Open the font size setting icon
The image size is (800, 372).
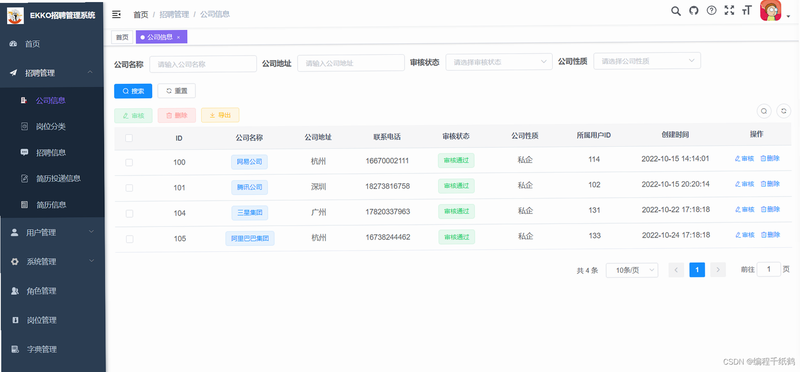747,10
